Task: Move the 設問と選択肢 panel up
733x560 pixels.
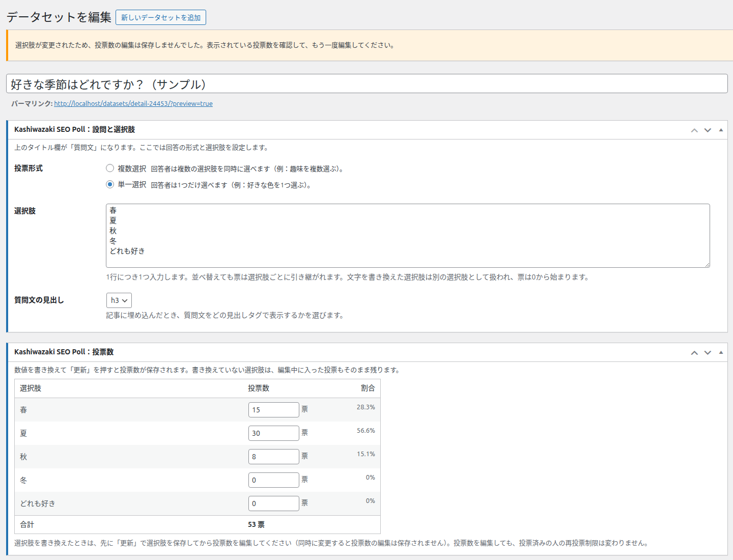Action: (x=694, y=130)
